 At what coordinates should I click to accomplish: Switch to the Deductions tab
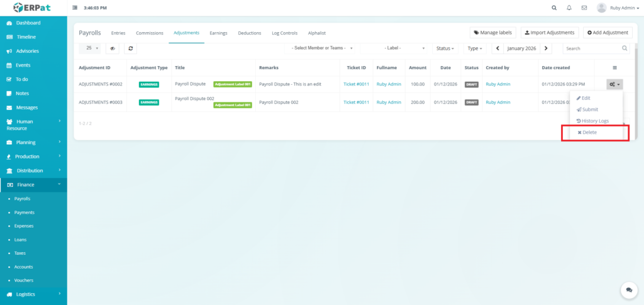click(x=249, y=33)
